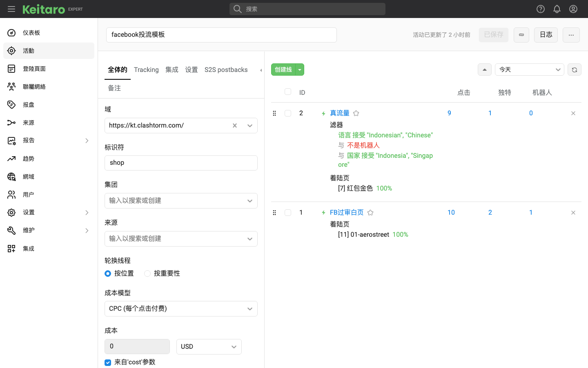Switch to the 集成 tab

pyautogui.click(x=172, y=70)
